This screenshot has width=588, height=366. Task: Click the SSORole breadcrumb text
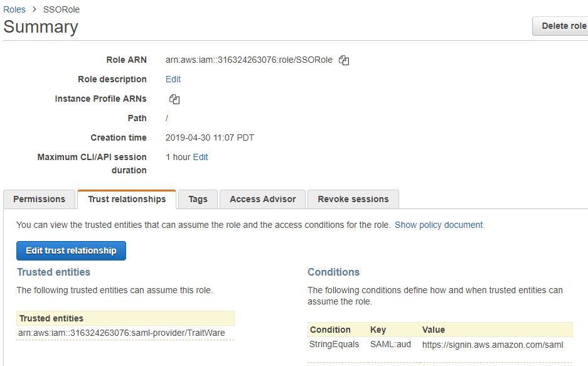(61, 9)
